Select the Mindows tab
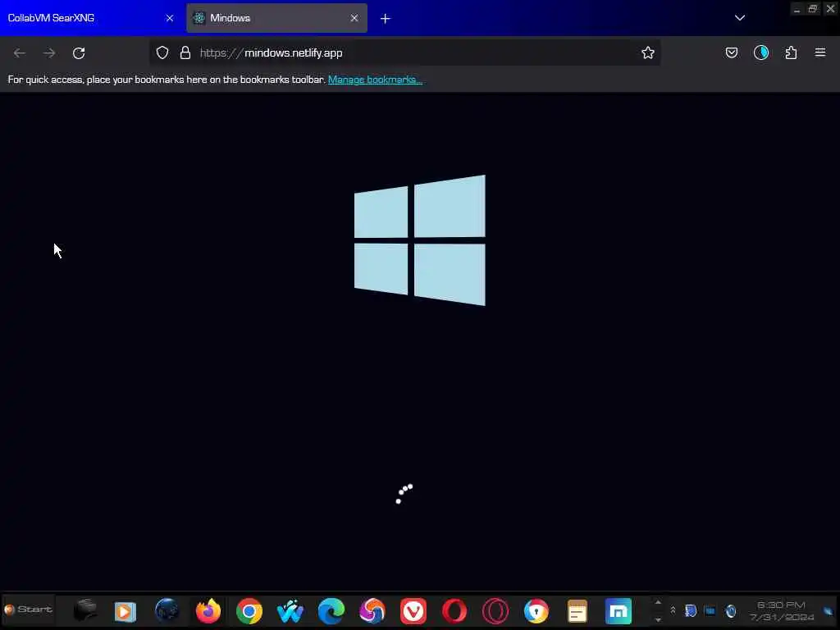This screenshot has width=840, height=630. pos(276,18)
